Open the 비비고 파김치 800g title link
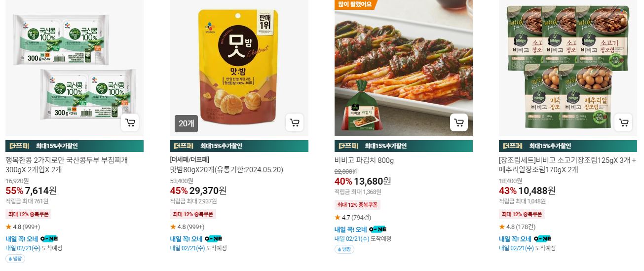 point(364,160)
